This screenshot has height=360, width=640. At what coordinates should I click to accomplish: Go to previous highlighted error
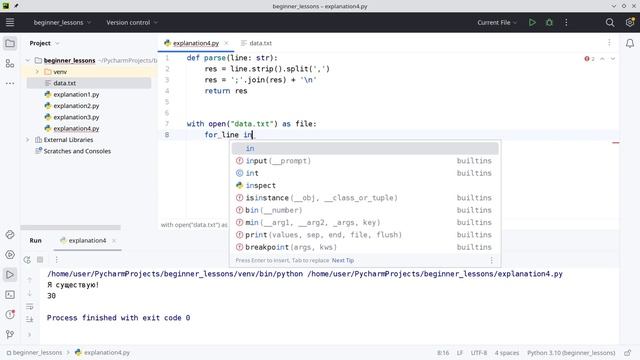point(602,59)
